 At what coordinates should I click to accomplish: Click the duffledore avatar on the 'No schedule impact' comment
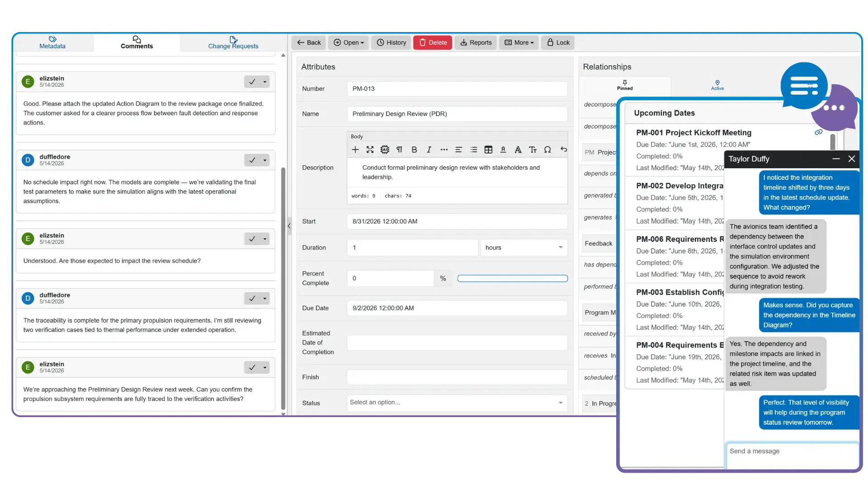point(28,160)
